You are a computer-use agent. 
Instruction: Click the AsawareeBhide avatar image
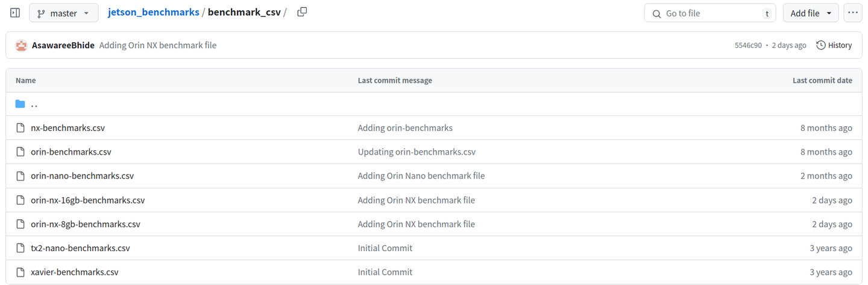(x=21, y=45)
